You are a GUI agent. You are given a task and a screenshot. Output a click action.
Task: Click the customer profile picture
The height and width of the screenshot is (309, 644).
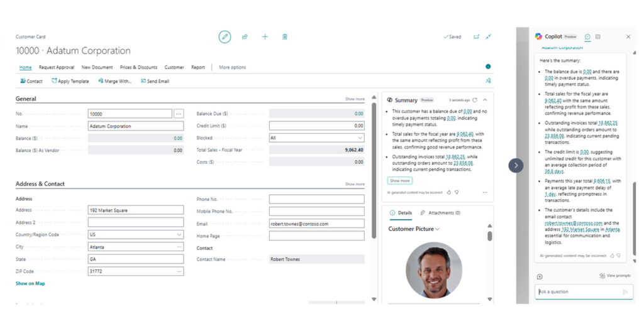click(x=434, y=270)
